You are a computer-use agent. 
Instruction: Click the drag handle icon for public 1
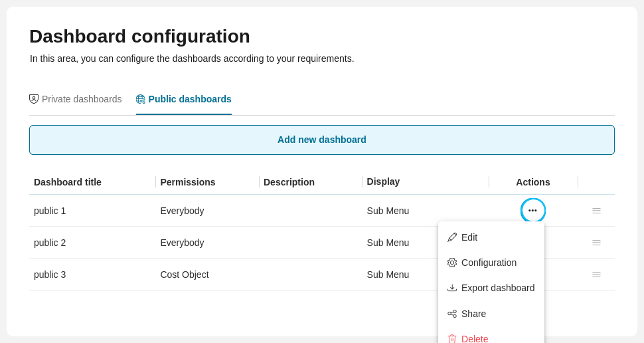pyautogui.click(x=596, y=211)
